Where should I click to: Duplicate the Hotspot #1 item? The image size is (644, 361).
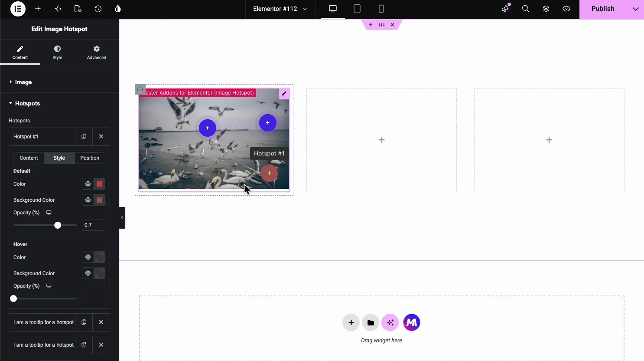[84, 136]
